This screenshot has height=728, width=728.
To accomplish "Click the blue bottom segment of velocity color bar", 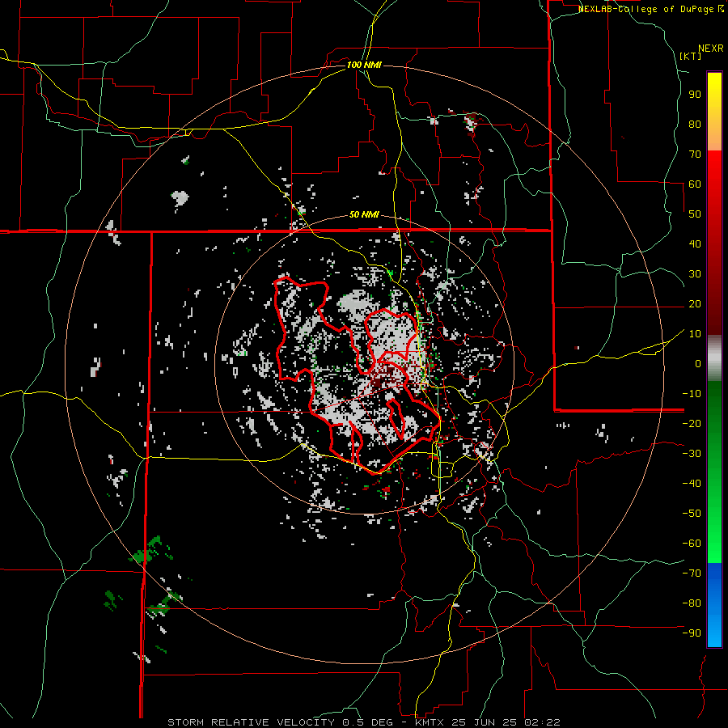I will click(714, 604).
